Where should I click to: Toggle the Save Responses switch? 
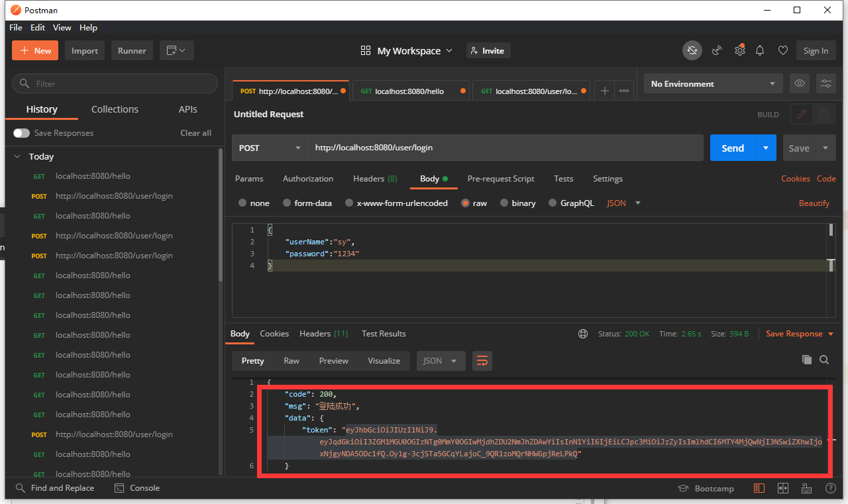tap(21, 133)
